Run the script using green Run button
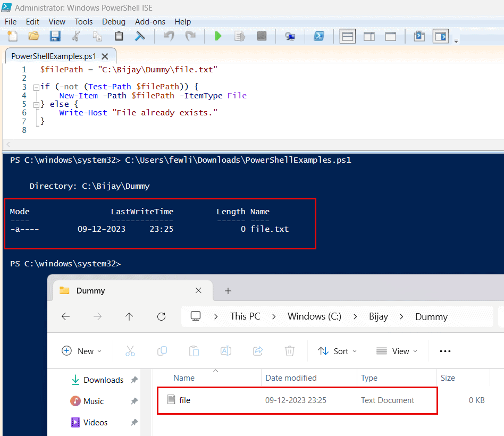 click(x=218, y=36)
